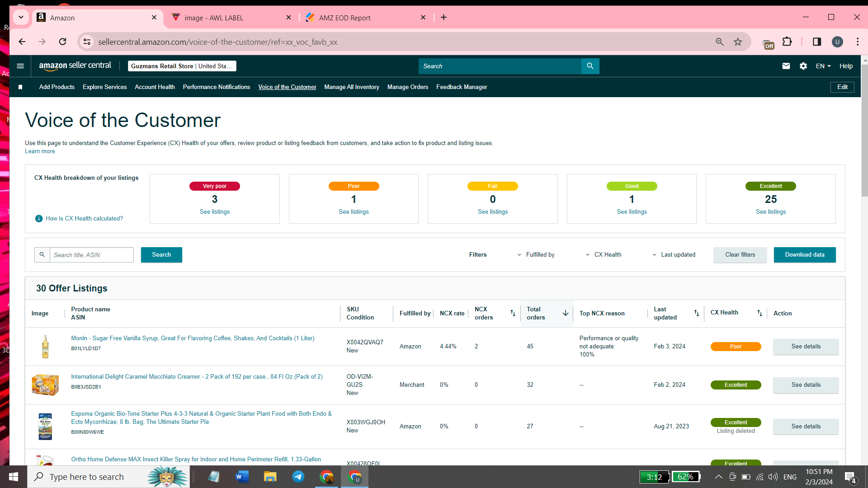868x488 pixels.
Task: Open the EN language dropdown
Action: point(823,66)
